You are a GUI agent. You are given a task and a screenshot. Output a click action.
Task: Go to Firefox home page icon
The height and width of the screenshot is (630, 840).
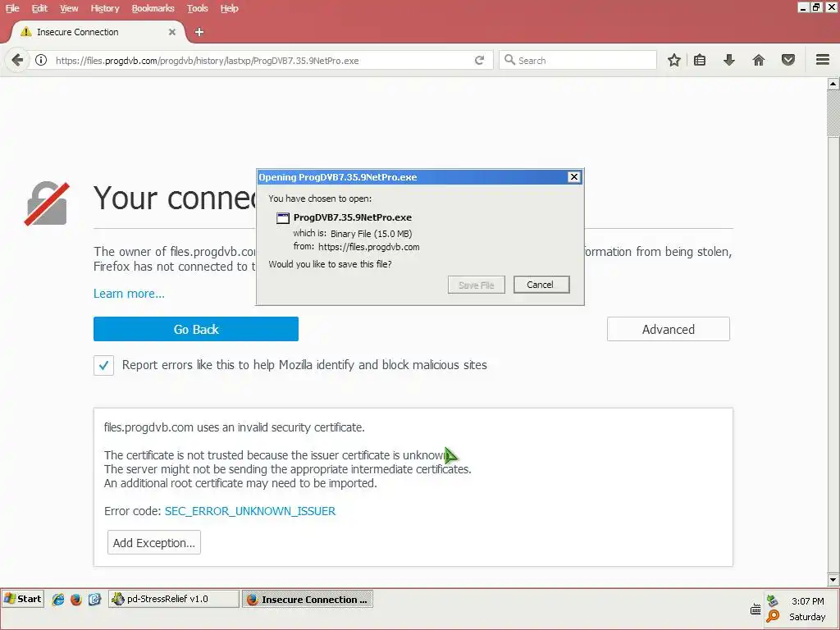[x=759, y=60]
